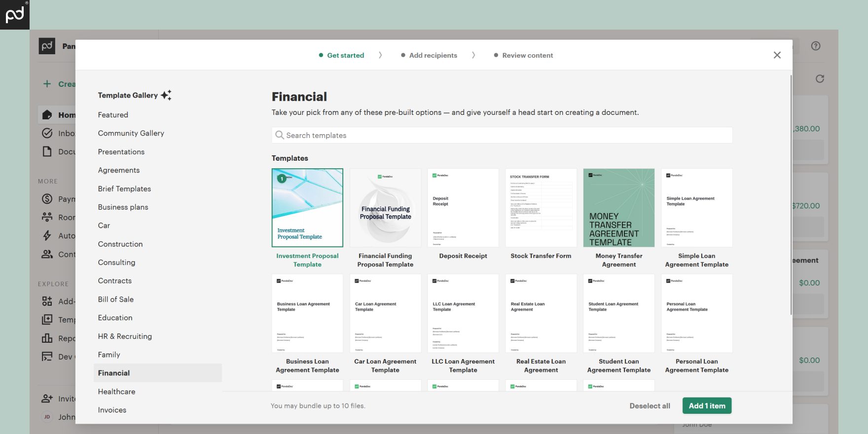
Task: Click the Home icon in left sidebar
Action: click(47, 115)
